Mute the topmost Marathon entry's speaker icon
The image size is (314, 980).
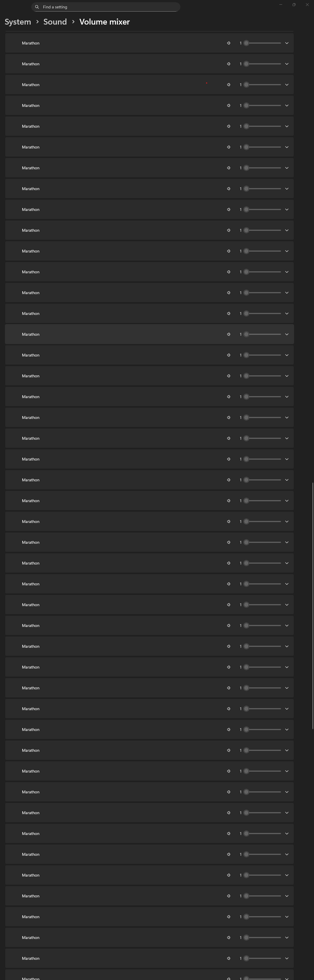click(x=229, y=43)
